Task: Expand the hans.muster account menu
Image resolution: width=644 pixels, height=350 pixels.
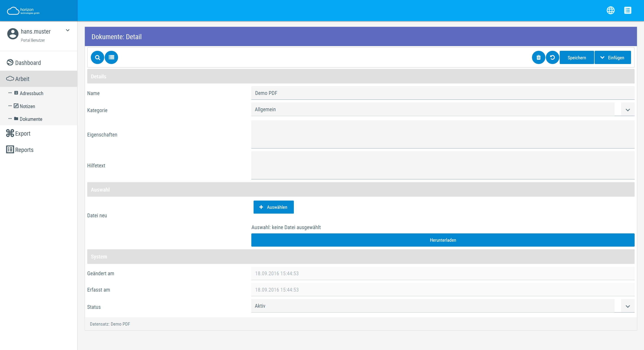Action: pos(67,30)
